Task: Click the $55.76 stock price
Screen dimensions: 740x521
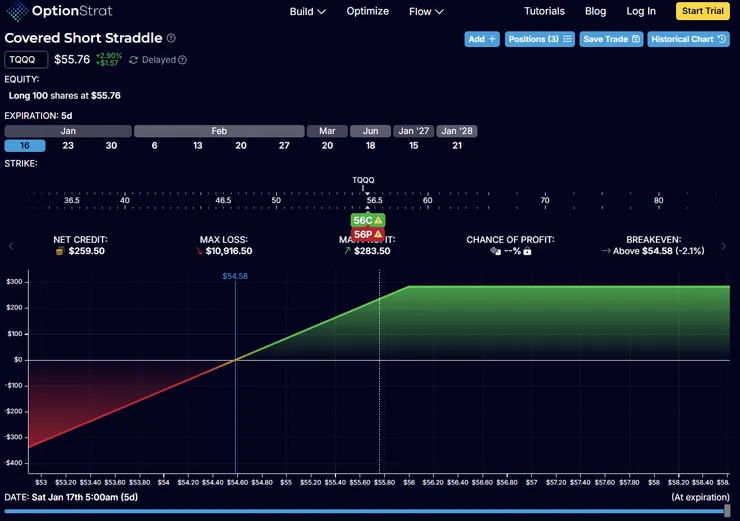Action: click(72, 59)
